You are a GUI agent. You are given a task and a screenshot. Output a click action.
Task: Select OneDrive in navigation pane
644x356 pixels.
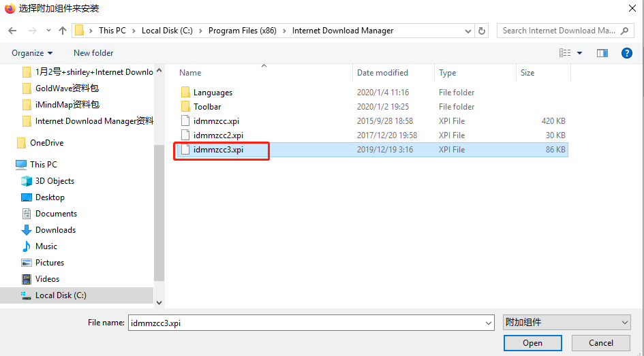(40, 143)
